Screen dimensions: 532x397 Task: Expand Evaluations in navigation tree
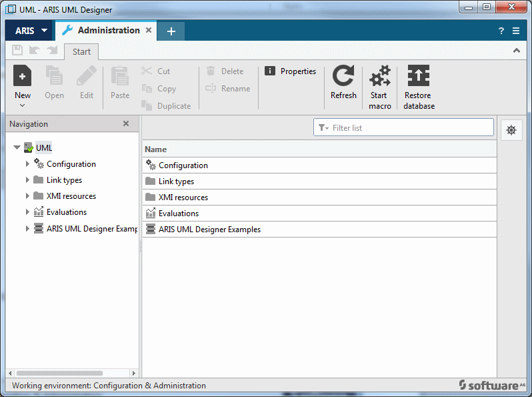27,212
